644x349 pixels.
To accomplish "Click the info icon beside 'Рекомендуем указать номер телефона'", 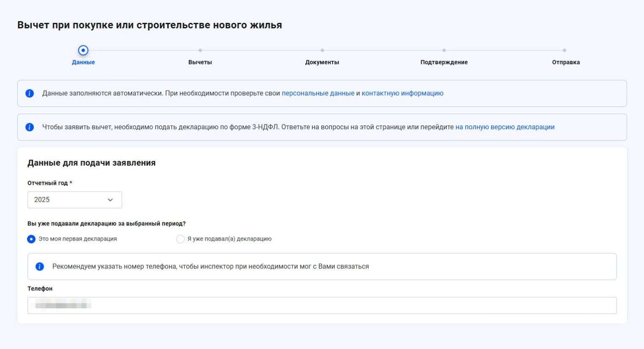I will [40, 266].
